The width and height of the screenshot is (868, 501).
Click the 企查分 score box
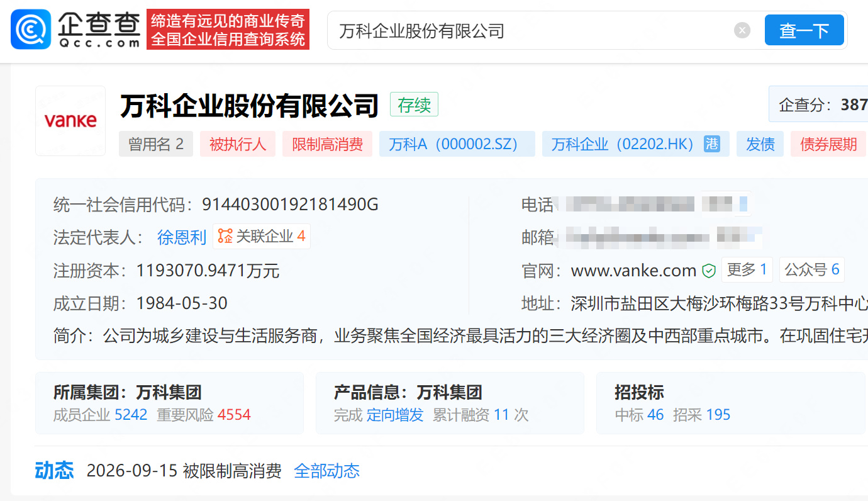819,104
